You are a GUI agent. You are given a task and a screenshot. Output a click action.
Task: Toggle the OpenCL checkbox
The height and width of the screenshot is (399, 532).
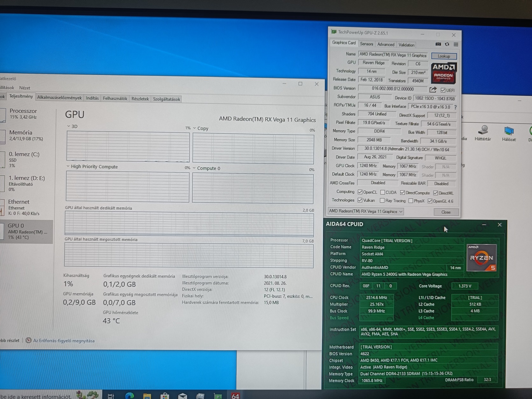[360, 192]
